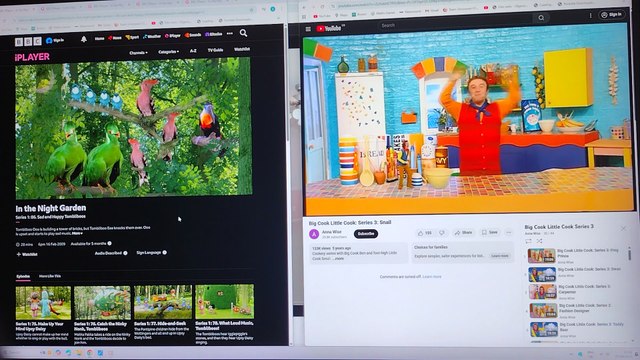
Task: Expand video description with ...more
Action: tap(339, 259)
